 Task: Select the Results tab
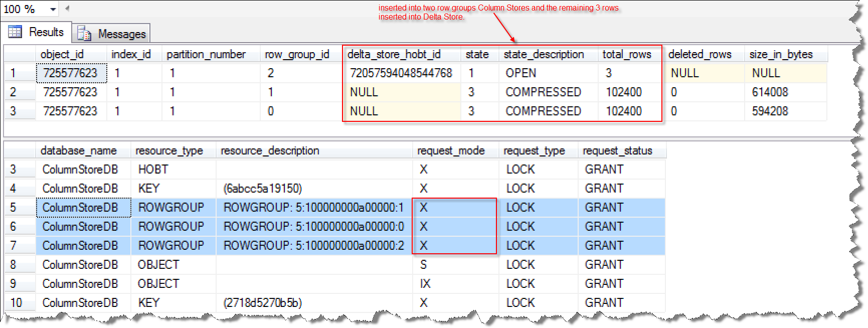36,32
